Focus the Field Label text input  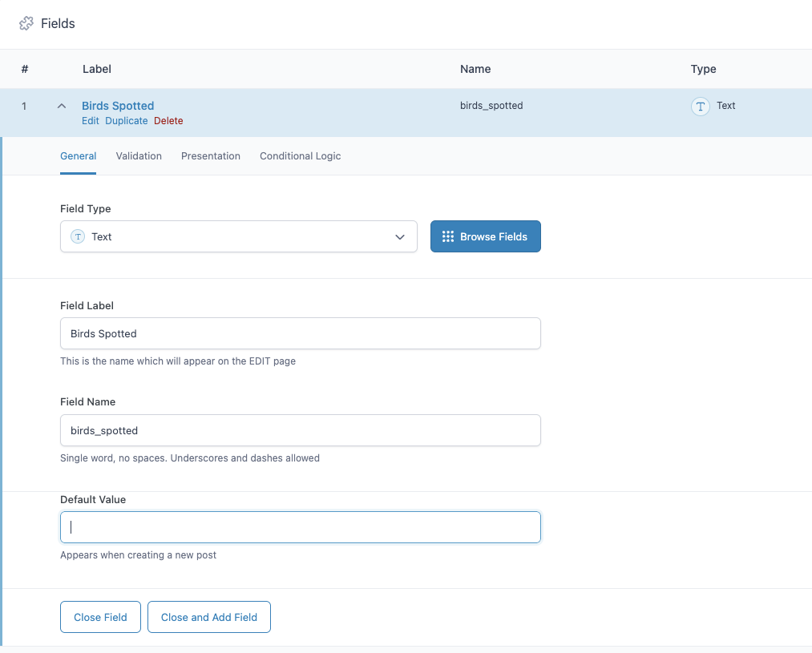(x=301, y=333)
